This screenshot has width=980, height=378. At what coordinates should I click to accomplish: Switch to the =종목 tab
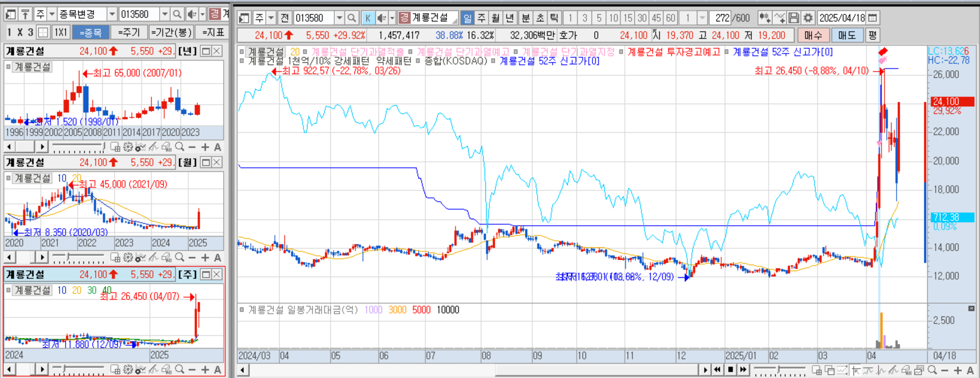[x=90, y=33]
